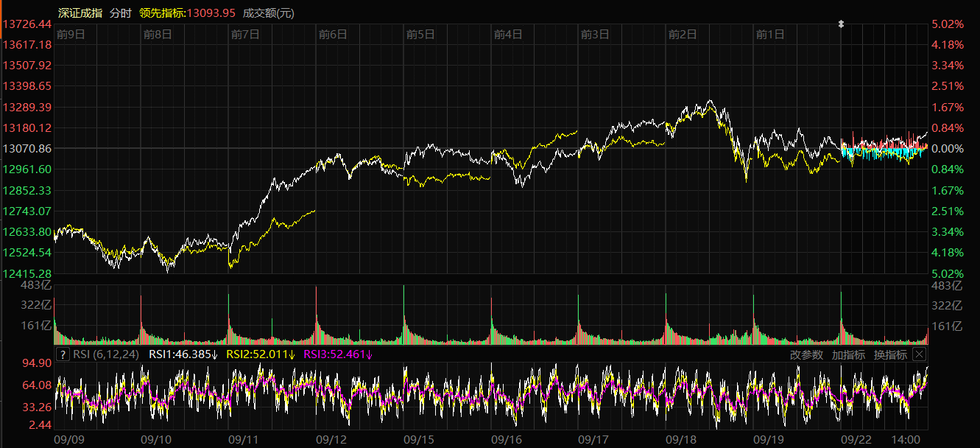Open 改参数 to modify indicator parameters
The width and height of the screenshot is (980, 448).
point(806,354)
